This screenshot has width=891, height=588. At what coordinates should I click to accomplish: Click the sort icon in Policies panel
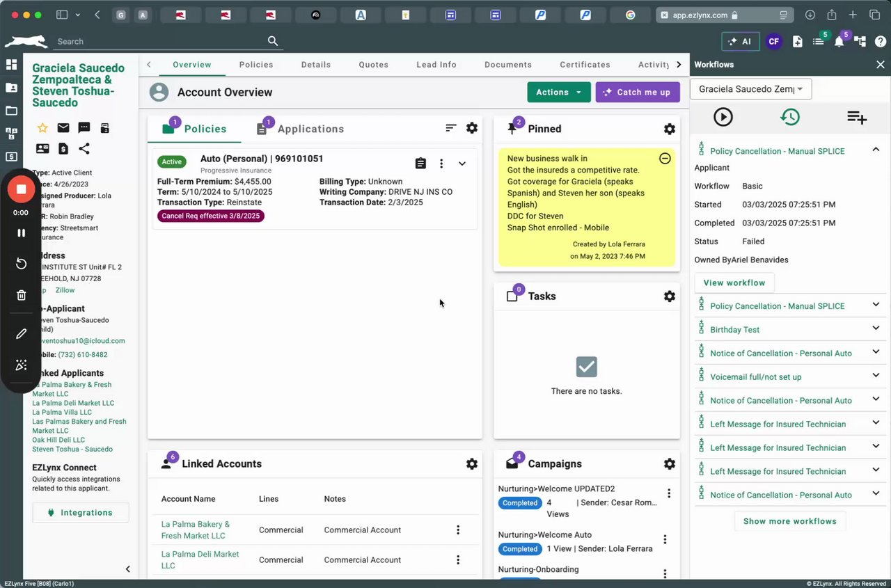point(451,128)
